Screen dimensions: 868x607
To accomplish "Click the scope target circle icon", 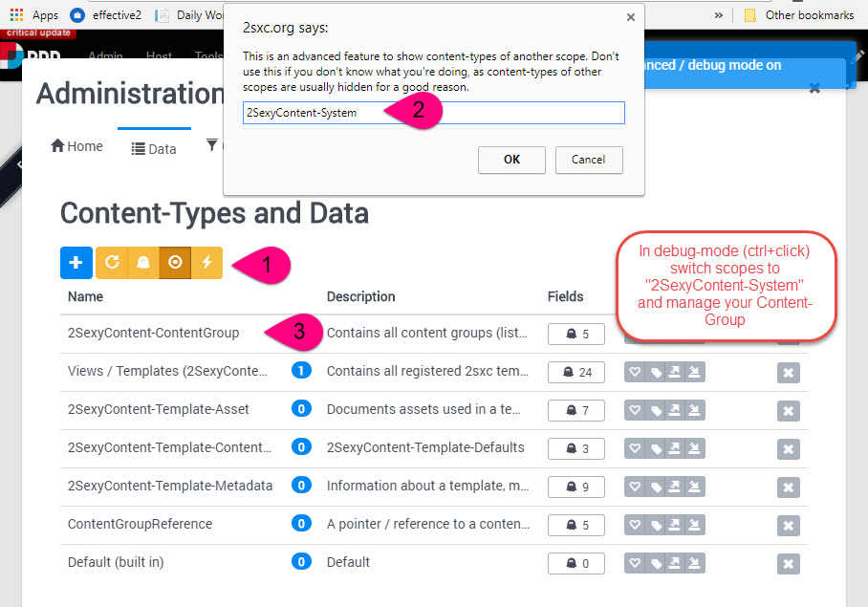I will (175, 262).
